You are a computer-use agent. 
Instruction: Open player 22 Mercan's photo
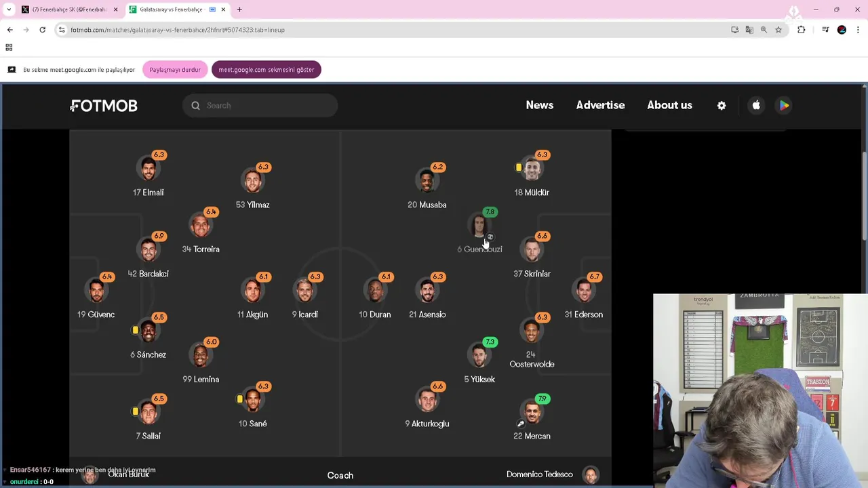[532, 413]
